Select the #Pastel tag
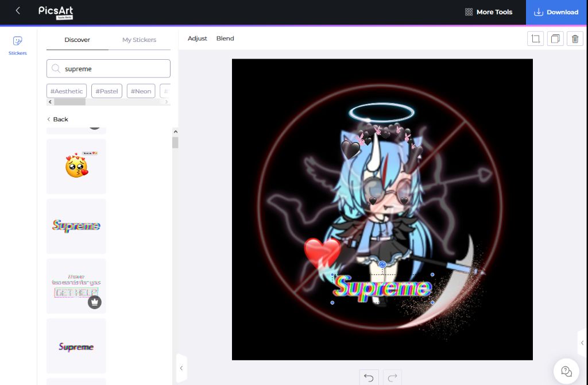588x385 pixels. [106, 91]
